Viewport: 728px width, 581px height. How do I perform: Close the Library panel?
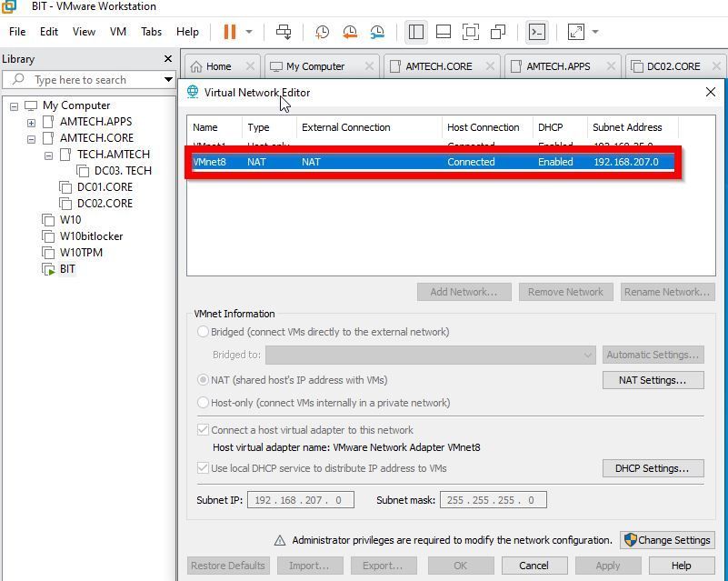point(168,58)
